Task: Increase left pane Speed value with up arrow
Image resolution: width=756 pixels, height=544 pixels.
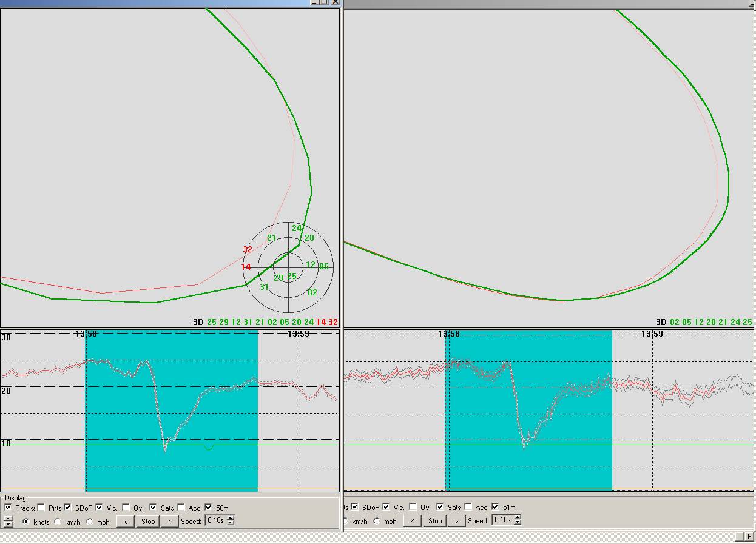Action: pos(231,519)
